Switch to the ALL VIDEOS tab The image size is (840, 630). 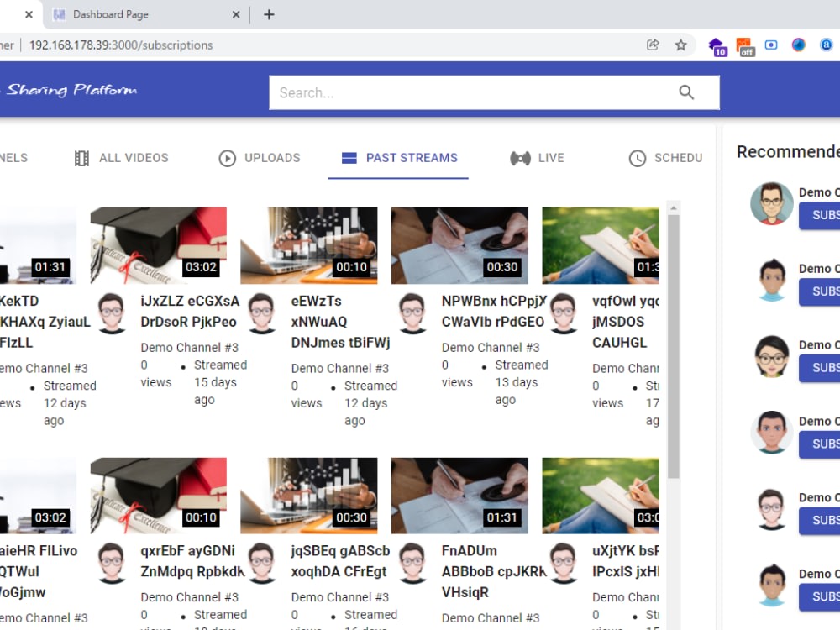pos(121,158)
